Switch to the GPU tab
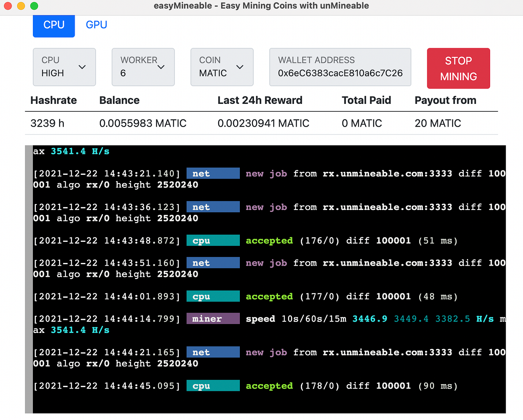The image size is (523, 420). point(96,25)
